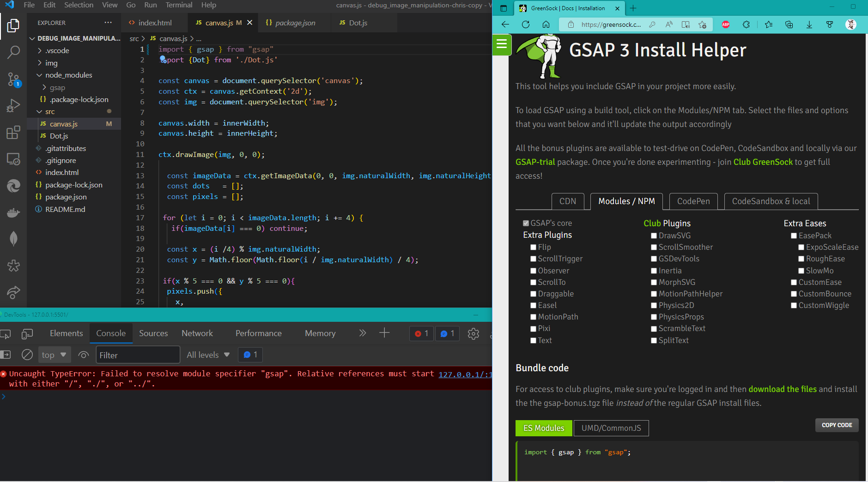Follow the Club GreenSock link
Screen dimensions: 868x482
(x=763, y=162)
